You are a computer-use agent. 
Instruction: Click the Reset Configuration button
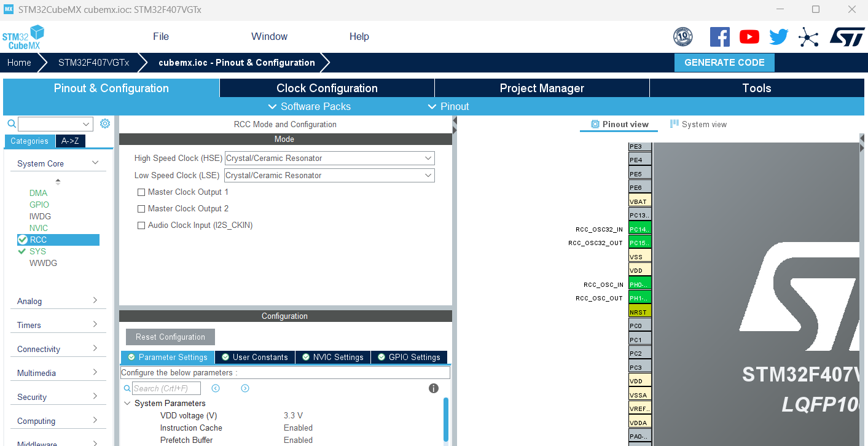pos(171,337)
